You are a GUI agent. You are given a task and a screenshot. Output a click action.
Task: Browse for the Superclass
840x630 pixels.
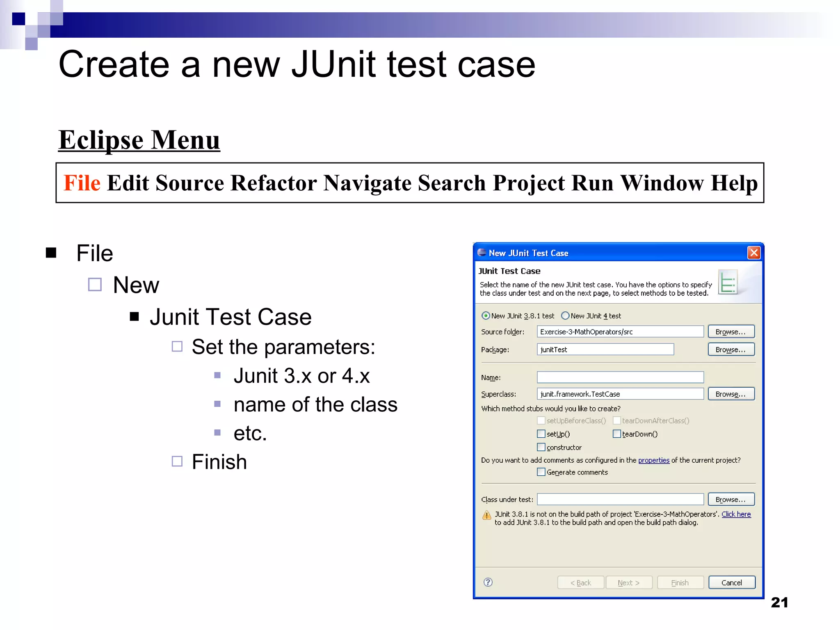click(731, 394)
